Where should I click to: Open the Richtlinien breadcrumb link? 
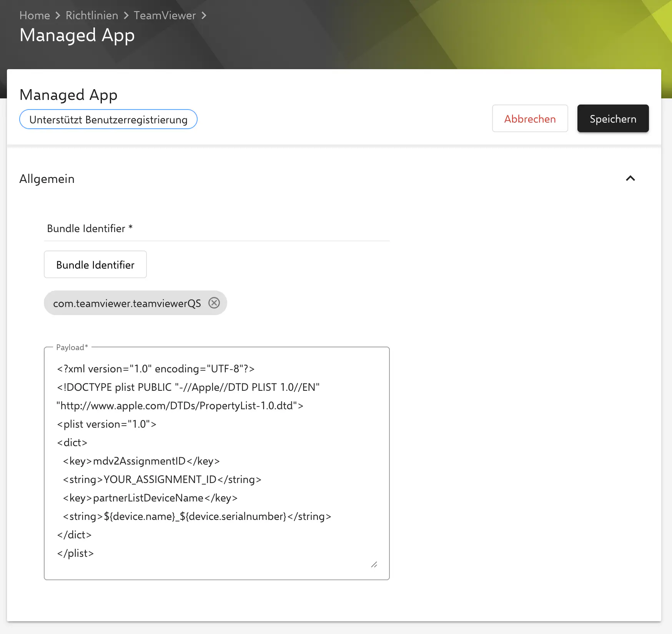[91, 15]
